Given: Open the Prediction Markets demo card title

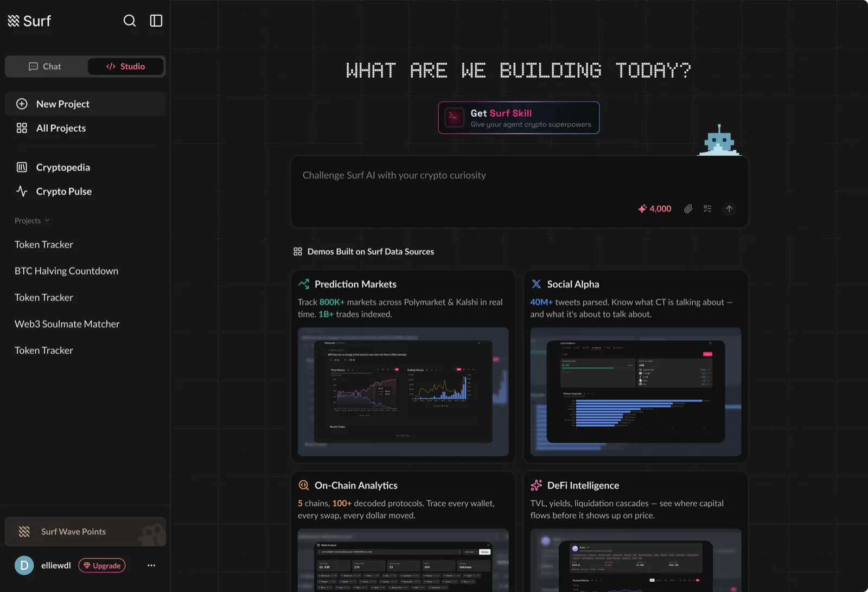Looking at the screenshot, I should [355, 284].
